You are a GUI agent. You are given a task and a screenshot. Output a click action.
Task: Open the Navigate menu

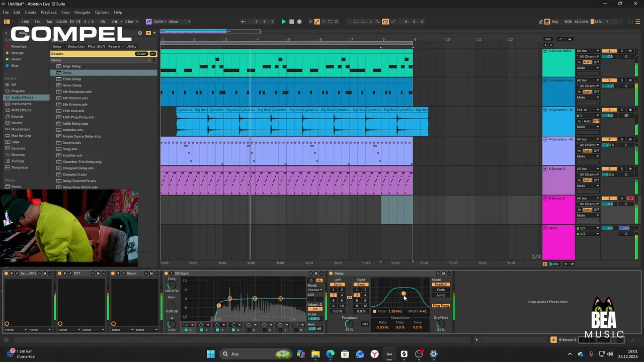pos(82,12)
